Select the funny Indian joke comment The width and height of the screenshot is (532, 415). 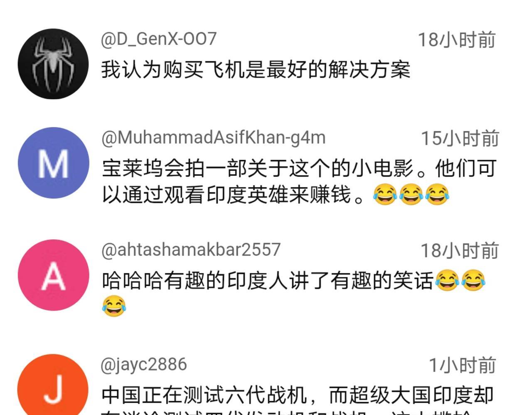point(294,293)
